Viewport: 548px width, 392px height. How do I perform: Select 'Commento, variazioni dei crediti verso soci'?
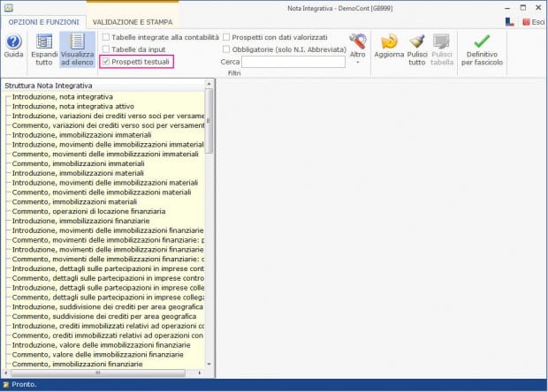coord(109,125)
